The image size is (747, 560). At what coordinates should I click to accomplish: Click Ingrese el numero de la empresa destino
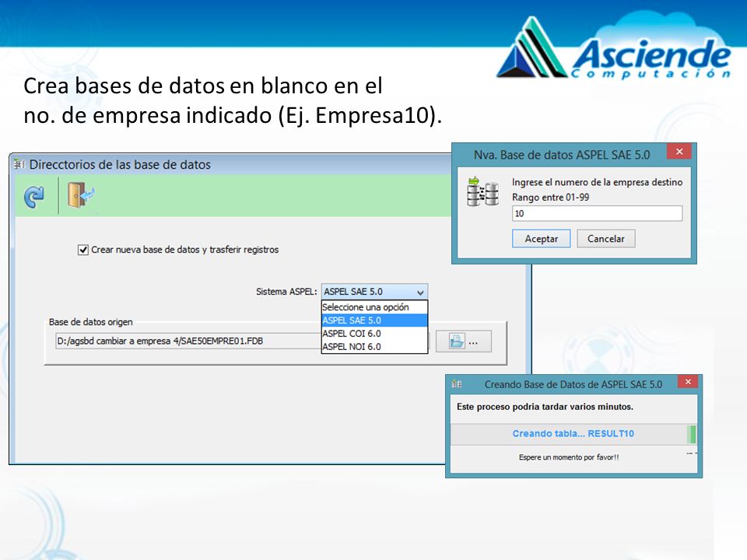[x=597, y=182]
